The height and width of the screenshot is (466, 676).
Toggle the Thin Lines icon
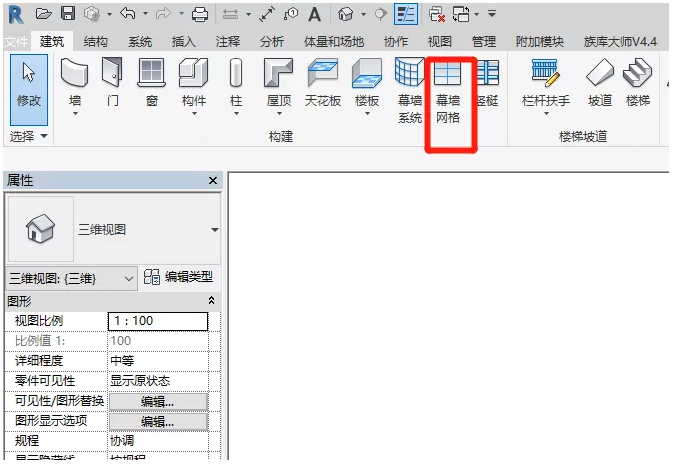pos(406,14)
